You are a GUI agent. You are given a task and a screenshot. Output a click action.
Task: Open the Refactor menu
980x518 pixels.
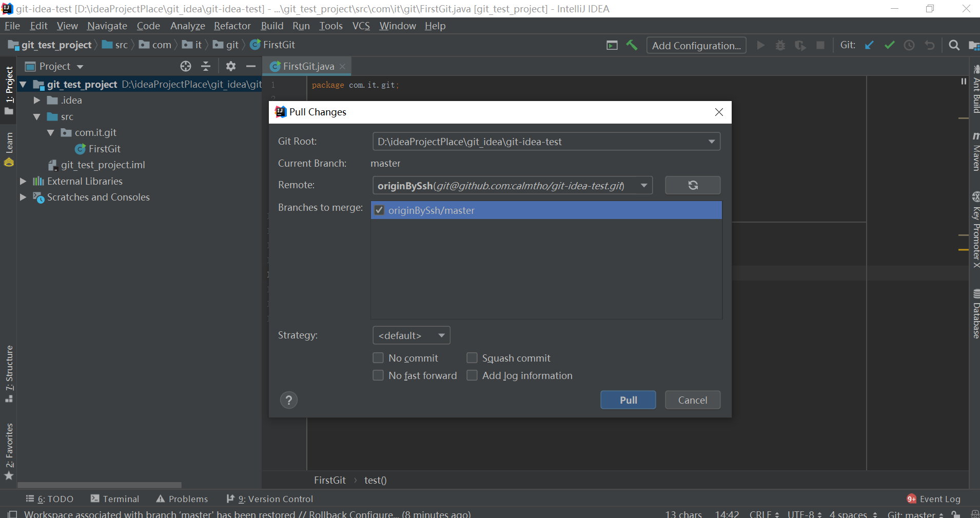pos(232,26)
